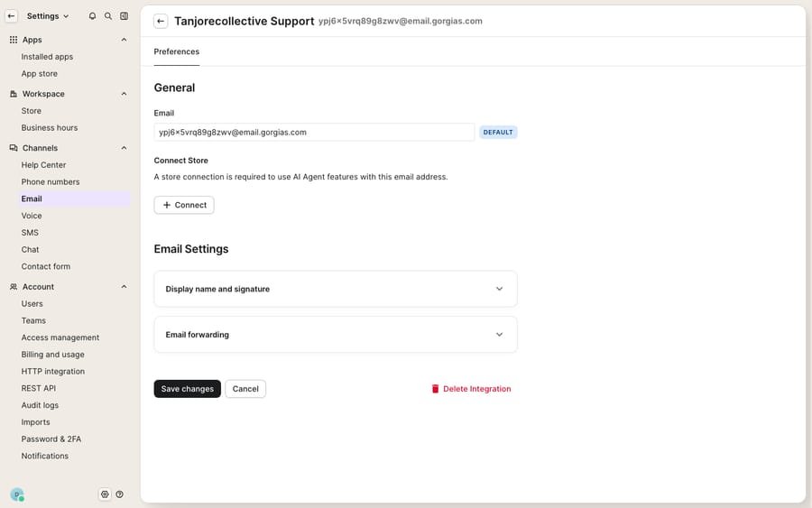The height and width of the screenshot is (508, 812).
Task: Open Voice channel settings
Action: [x=32, y=216]
